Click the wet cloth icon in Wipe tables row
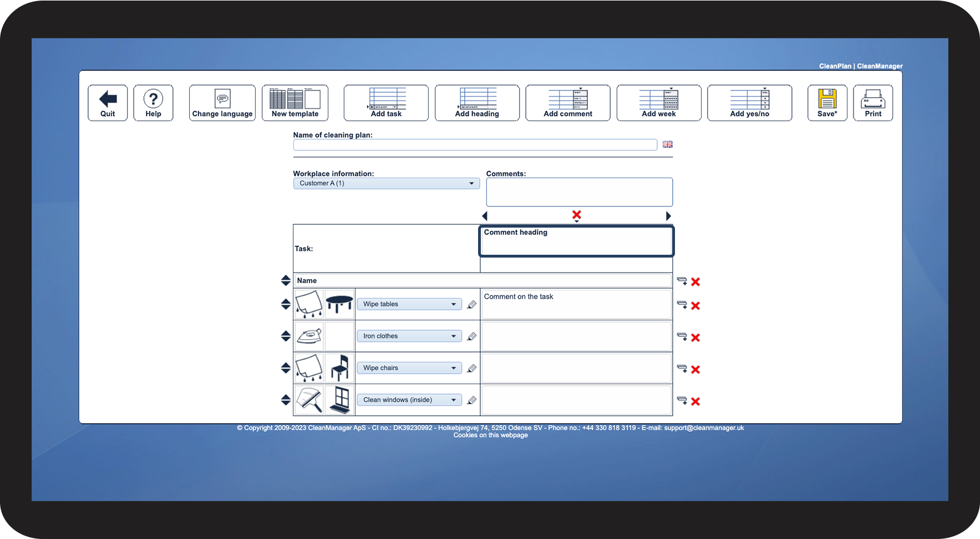Screen dimensions: 980x539 point(309,304)
